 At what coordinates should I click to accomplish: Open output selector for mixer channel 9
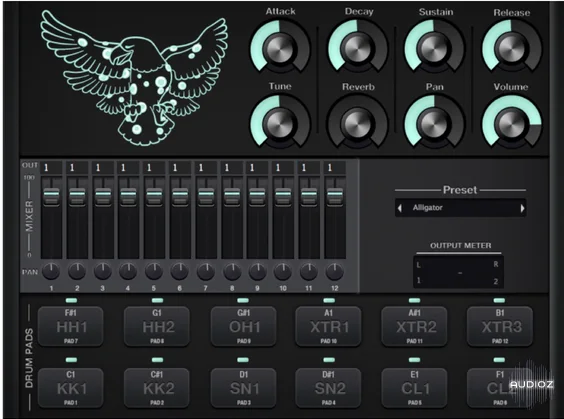(257, 168)
